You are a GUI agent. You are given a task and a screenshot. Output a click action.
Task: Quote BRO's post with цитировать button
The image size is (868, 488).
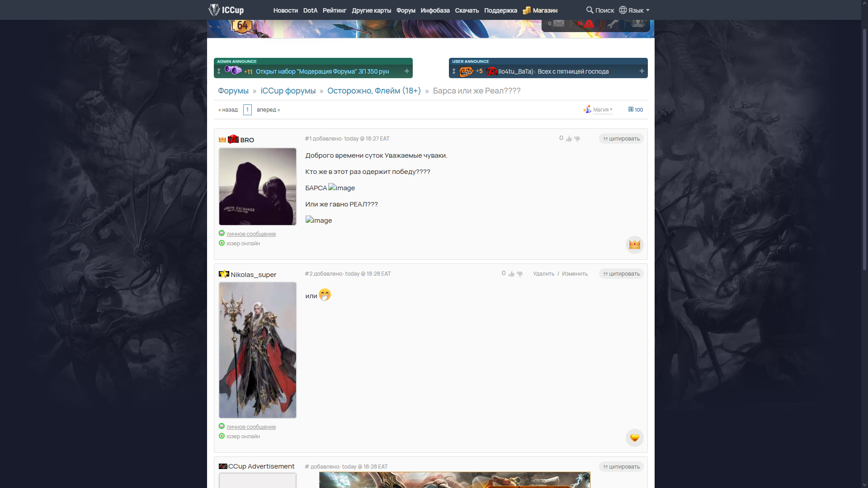tap(621, 139)
